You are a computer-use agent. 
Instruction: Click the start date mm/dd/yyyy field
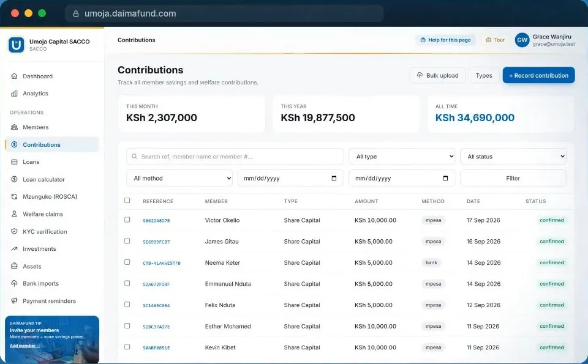click(x=290, y=178)
